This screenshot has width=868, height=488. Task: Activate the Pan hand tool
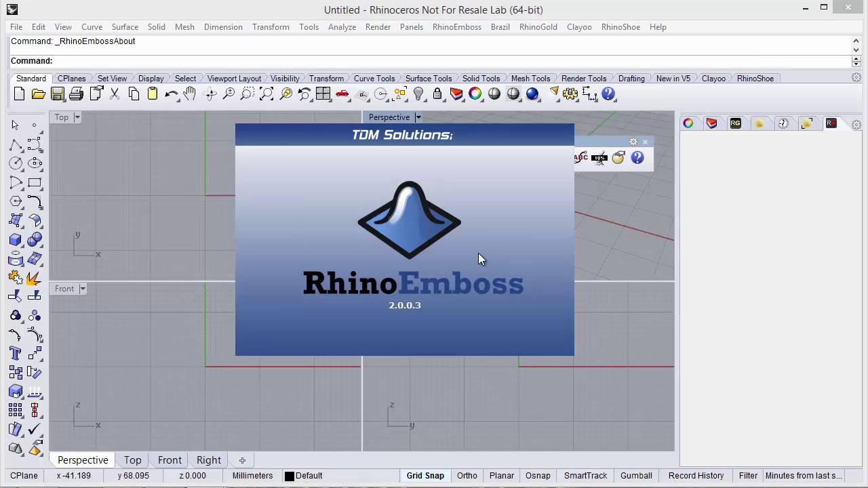point(191,94)
